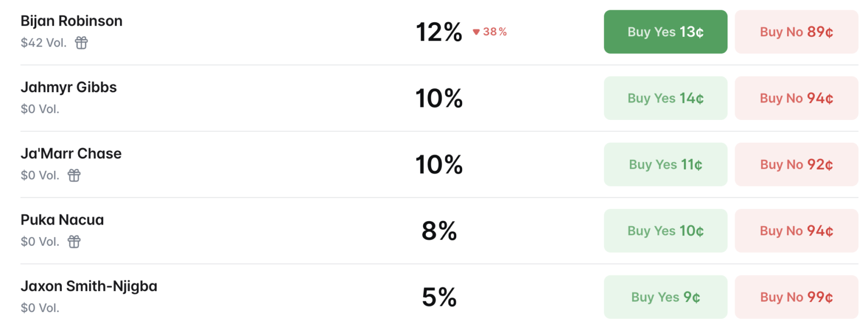Buy No at 89¢ for Bijan Robinson
Screen dimensions: 868x327
click(796, 31)
